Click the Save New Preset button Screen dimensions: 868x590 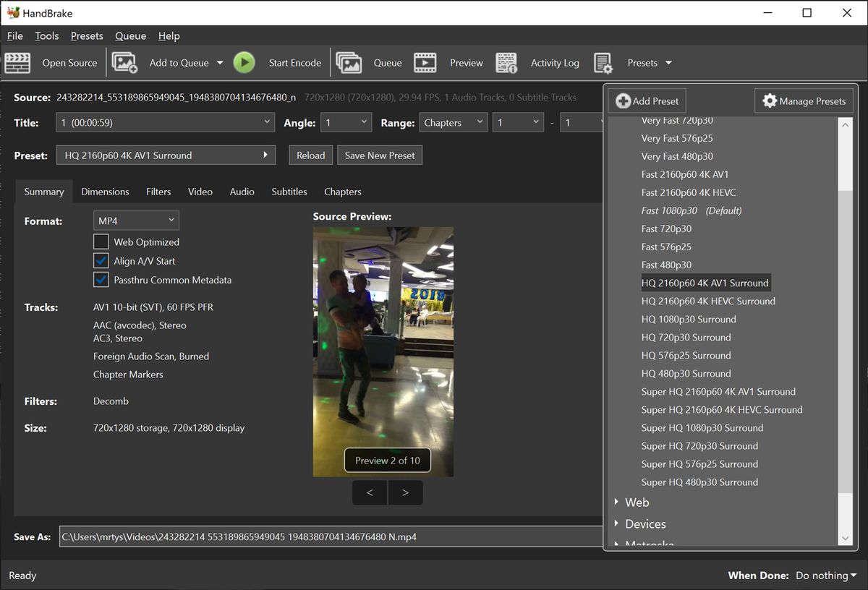(x=379, y=155)
